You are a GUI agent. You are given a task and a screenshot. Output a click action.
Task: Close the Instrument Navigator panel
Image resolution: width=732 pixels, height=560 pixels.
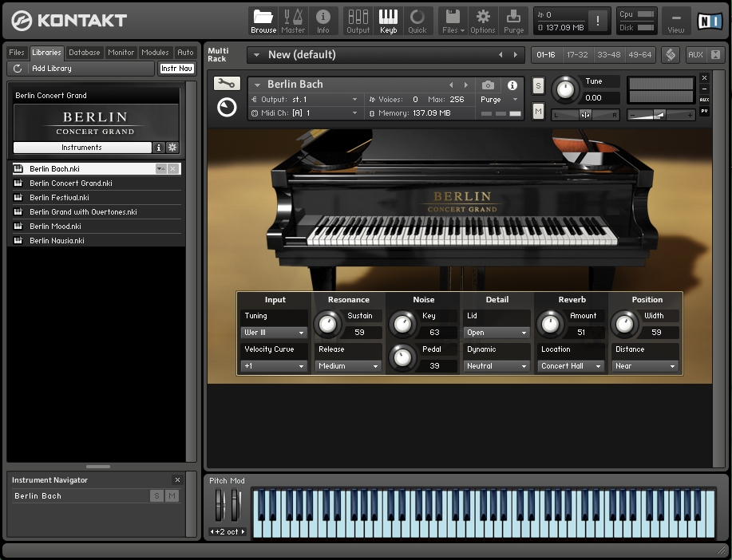click(x=177, y=479)
